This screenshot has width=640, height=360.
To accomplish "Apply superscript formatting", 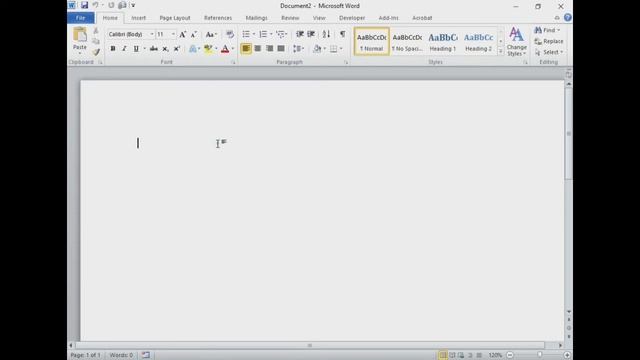I will pyautogui.click(x=177, y=49).
